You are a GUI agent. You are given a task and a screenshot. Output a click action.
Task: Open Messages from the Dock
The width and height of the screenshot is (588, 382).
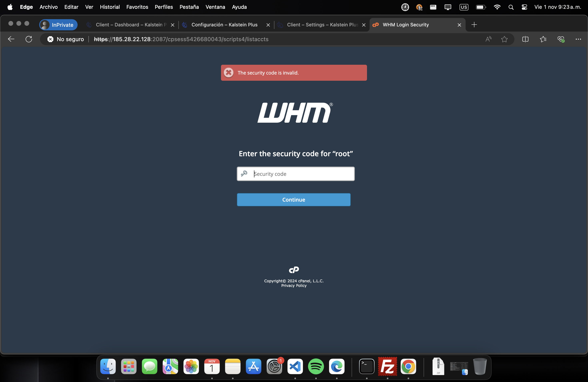pos(149,366)
